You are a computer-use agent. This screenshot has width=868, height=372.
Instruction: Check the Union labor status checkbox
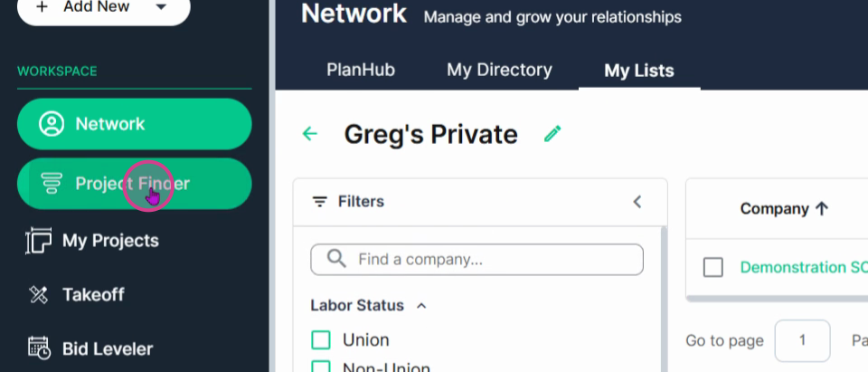[321, 339]
